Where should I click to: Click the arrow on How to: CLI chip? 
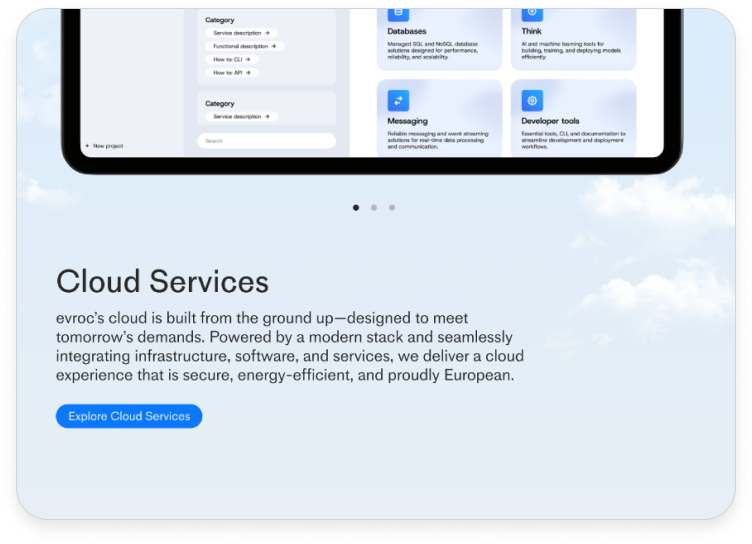248,59
